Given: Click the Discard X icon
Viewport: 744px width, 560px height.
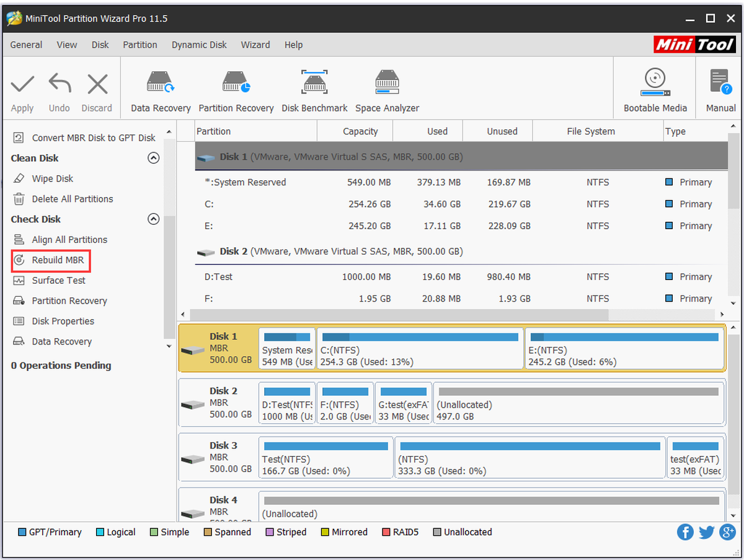Looking at the screenshot, I should tap(97, 84).
